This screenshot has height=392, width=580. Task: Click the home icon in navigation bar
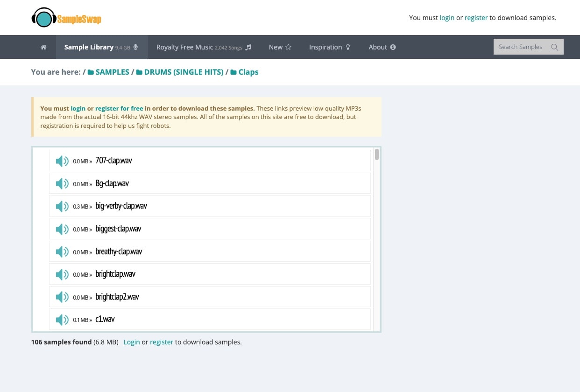pyautogui.click(x=43, y=47)
